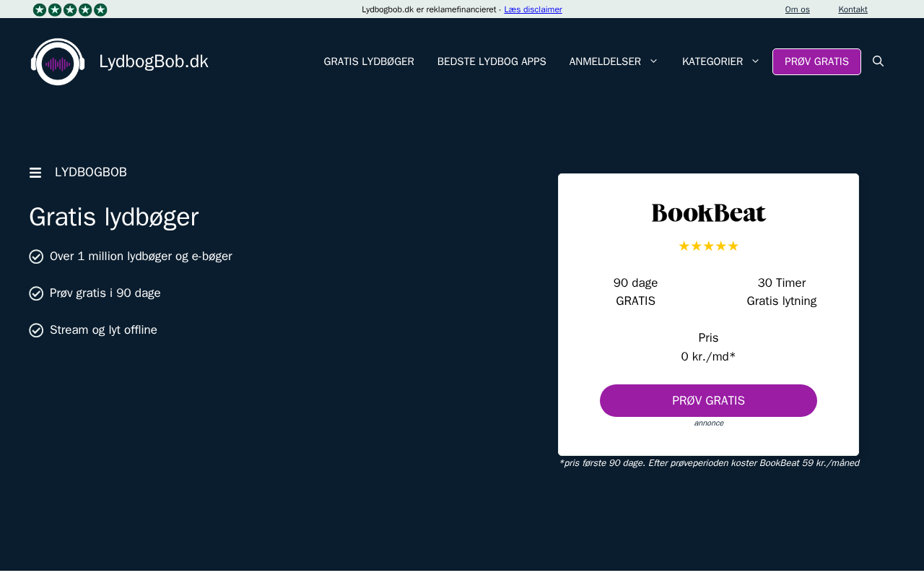The width and height of the screenshot is (924, 578).
Task: Click the LydbogBob.dk site title
Action: [x=154, y=61]
